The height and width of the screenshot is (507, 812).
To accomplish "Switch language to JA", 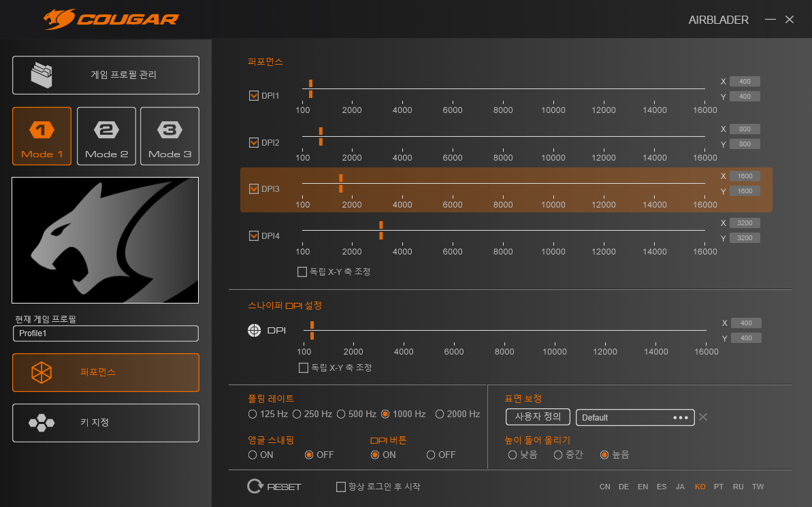I will point(680,487).
